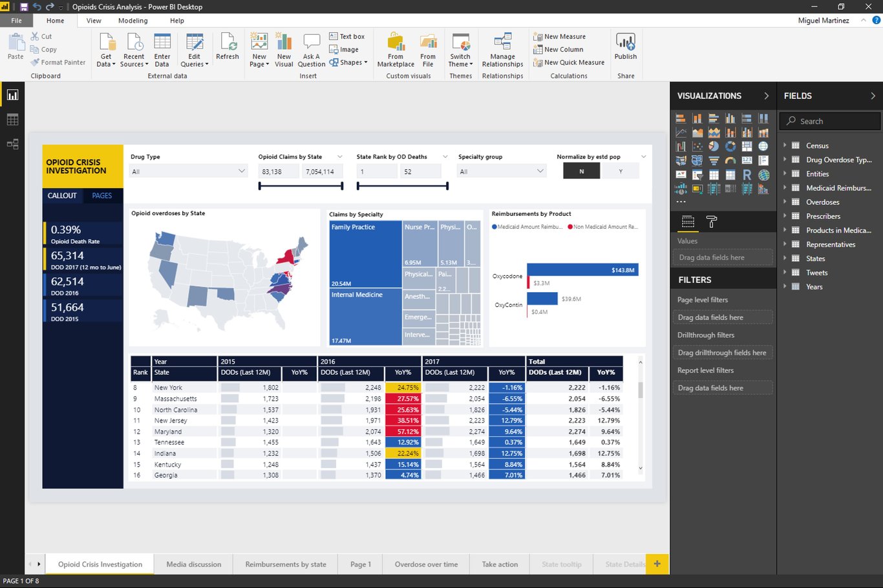Set the Normalize by estd pop toggle to Y

620,171
